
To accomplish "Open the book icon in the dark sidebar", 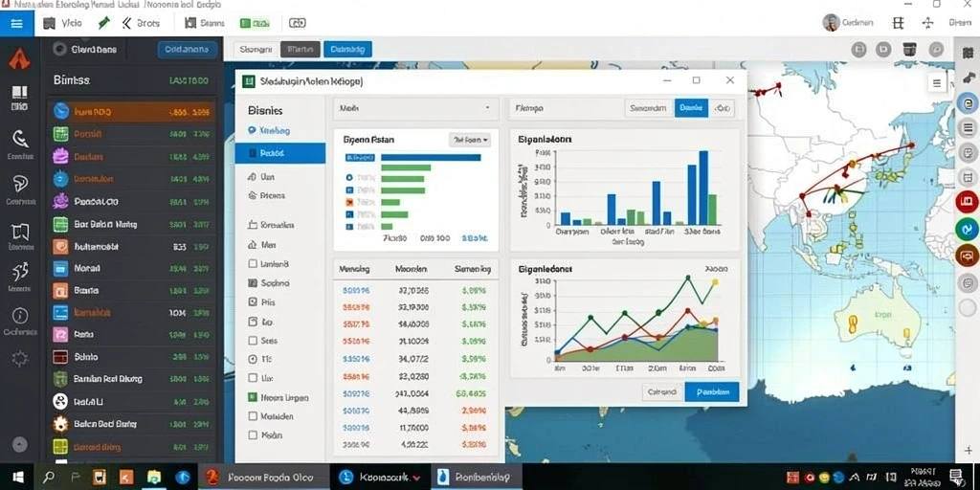I will tap(19, 94).
